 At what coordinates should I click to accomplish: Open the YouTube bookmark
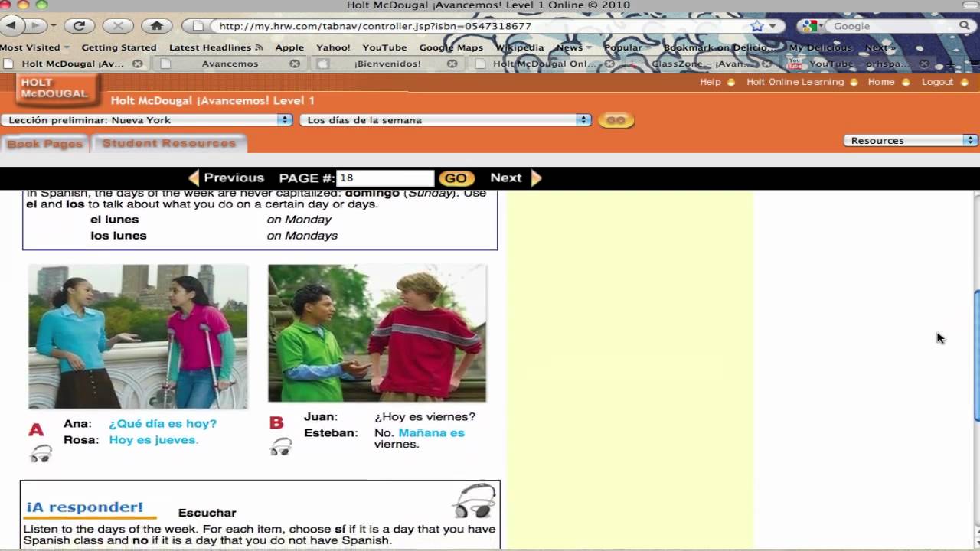click(384, 47)
